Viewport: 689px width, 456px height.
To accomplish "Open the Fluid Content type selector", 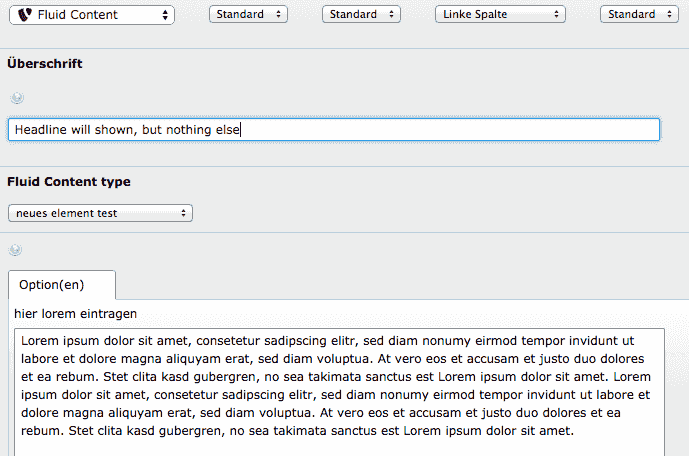I will pos(100,213).
